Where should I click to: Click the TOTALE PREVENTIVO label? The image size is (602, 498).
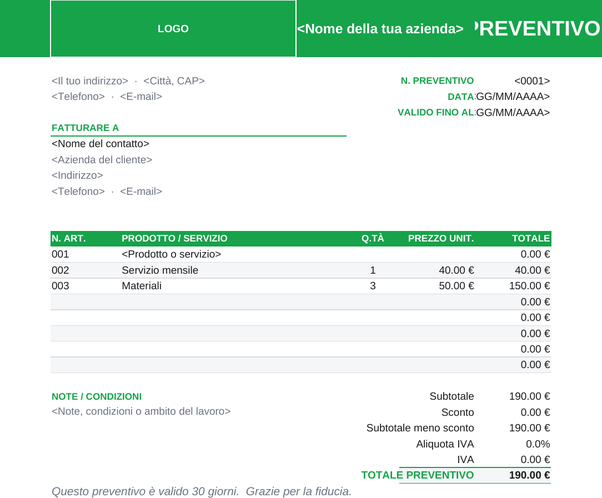point(417,475)
